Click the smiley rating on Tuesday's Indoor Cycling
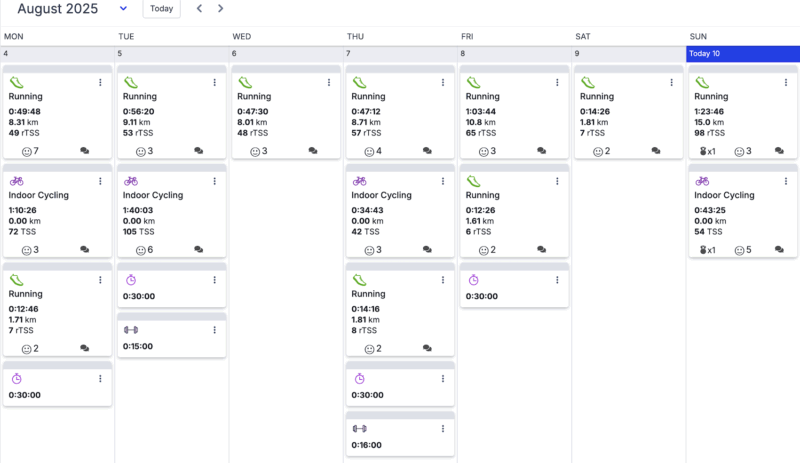800x463 pixels. 144,250
